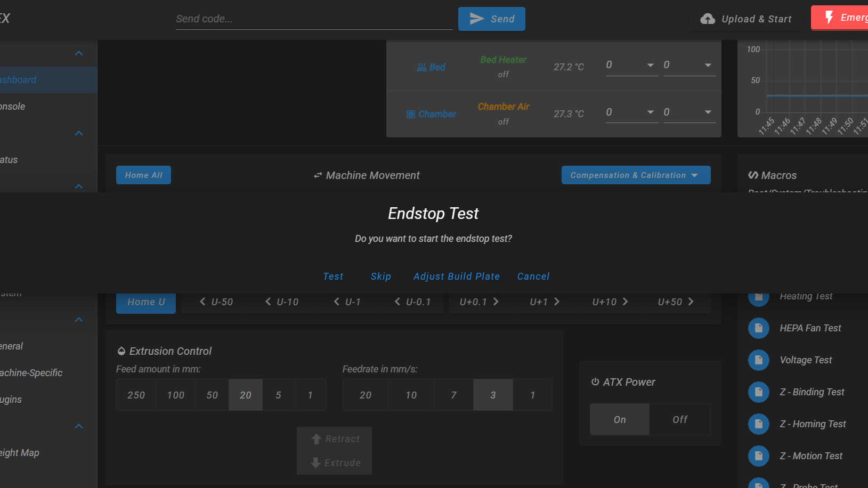Turn ATX Power Off
Screen dimensions: 868x488
[x=680, y=419]
